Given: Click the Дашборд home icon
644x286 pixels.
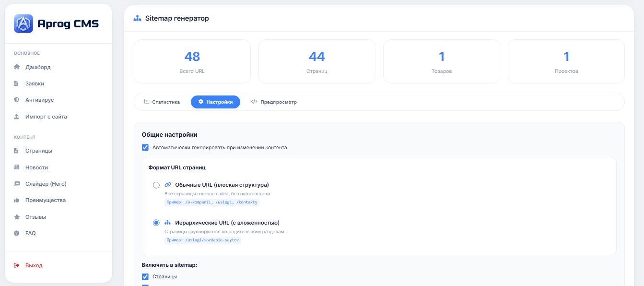Looking at the screenshot, I should click(17, 67).
